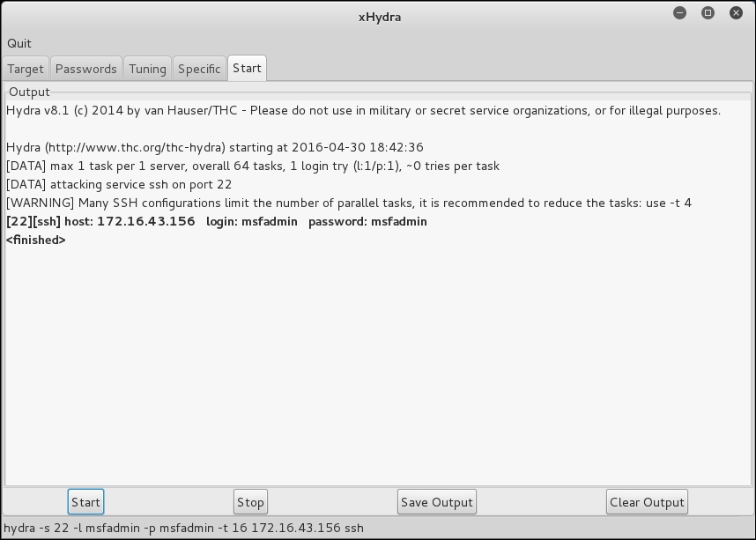
Task: Click the hydra command line in the status bar
Action: [183, 528]
